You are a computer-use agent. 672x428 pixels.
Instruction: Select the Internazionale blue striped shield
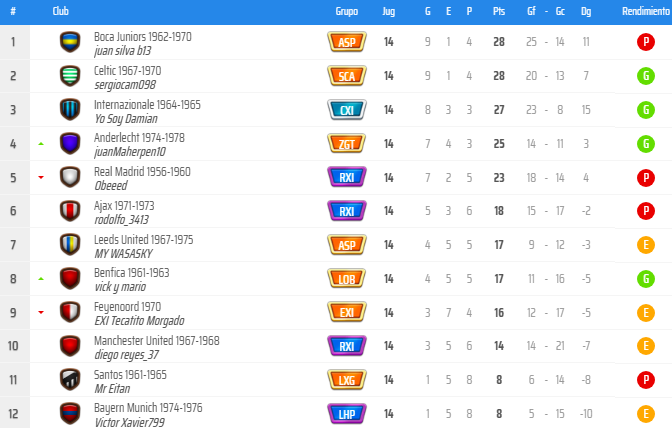tap(70, 110)
